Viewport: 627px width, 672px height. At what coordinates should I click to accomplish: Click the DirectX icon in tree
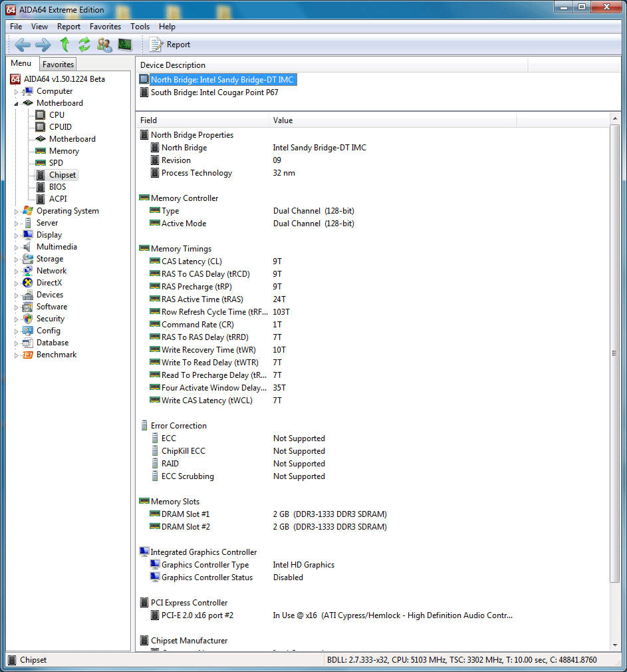point(28,283)
